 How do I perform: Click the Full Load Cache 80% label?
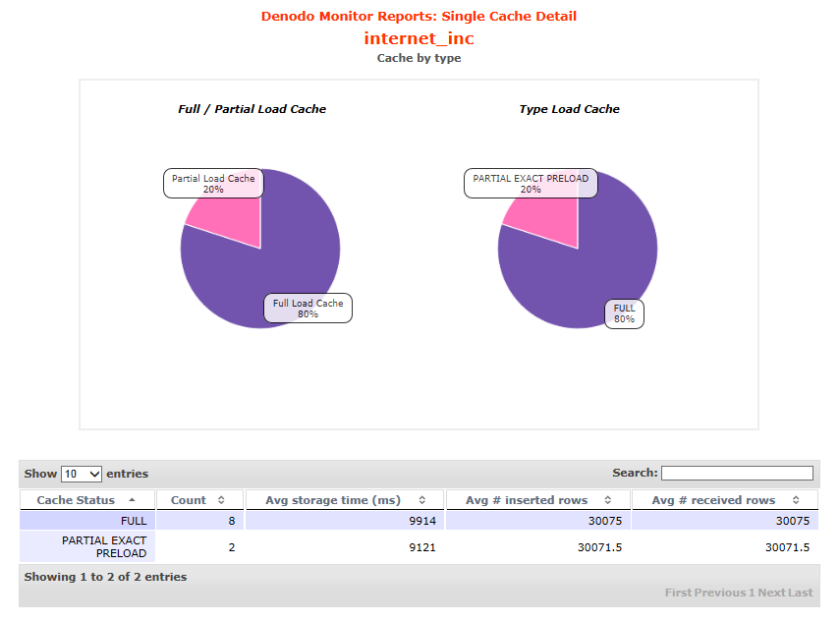pyautogui.click(x=308, y=309)
